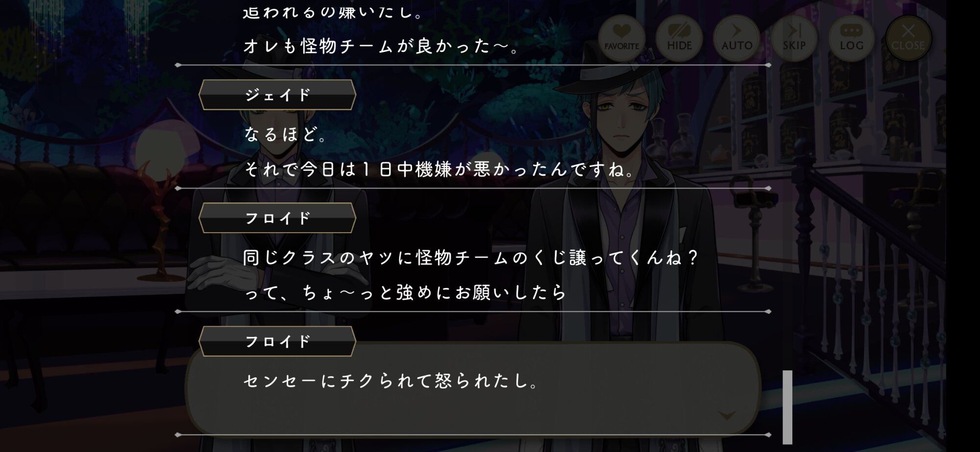Open the LOG speech bubble icon

point(851,38)
